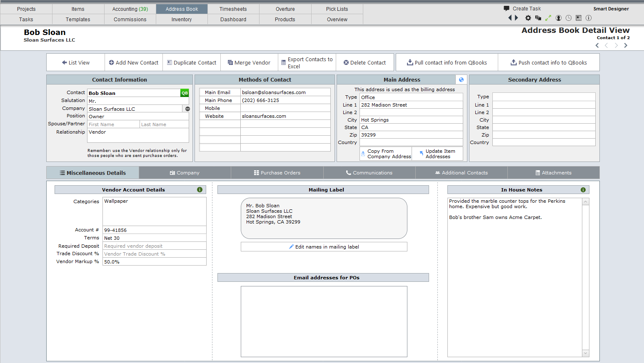Open the Timesheets menu item
Screen dimensions: 644x363
(x=233, y=9)
